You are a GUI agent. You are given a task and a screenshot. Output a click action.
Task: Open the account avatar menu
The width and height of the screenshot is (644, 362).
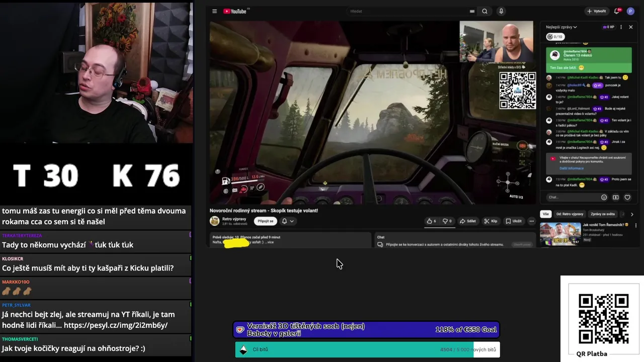(x=630, y=11)
